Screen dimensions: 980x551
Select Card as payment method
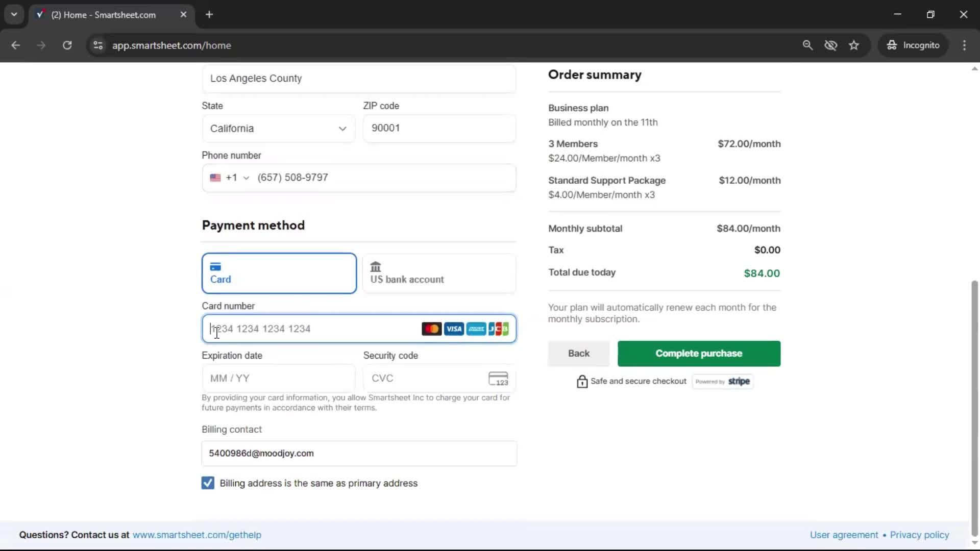[x=279, y=273]
